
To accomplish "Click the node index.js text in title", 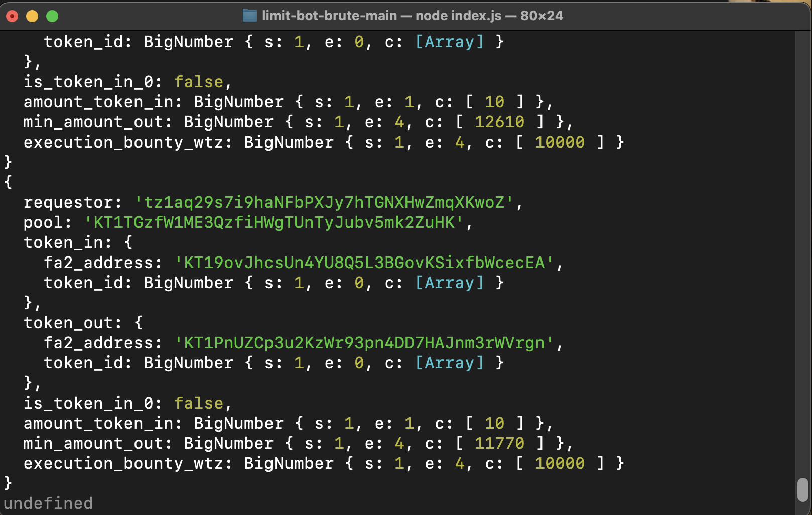I will point(458,16).
